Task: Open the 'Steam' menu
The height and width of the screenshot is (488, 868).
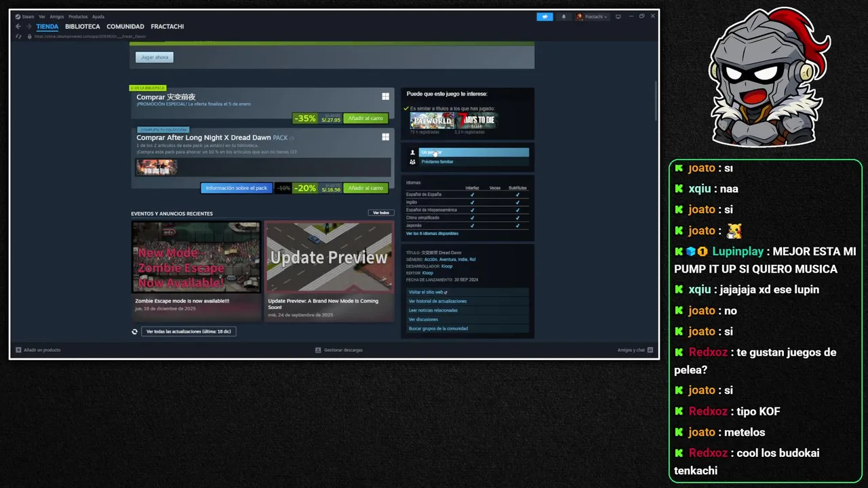Action: point(28,17)
